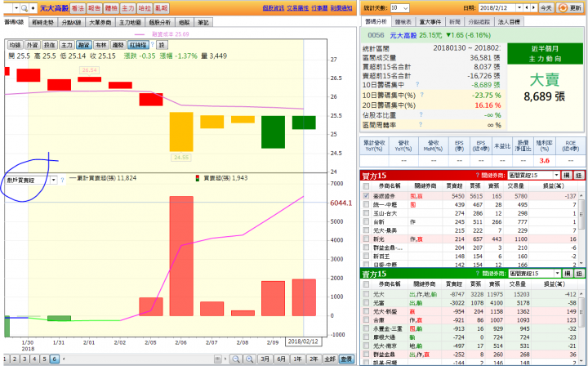
Task: Toggle the 投信 chart overlay
Action: click(x=49, y=45)
